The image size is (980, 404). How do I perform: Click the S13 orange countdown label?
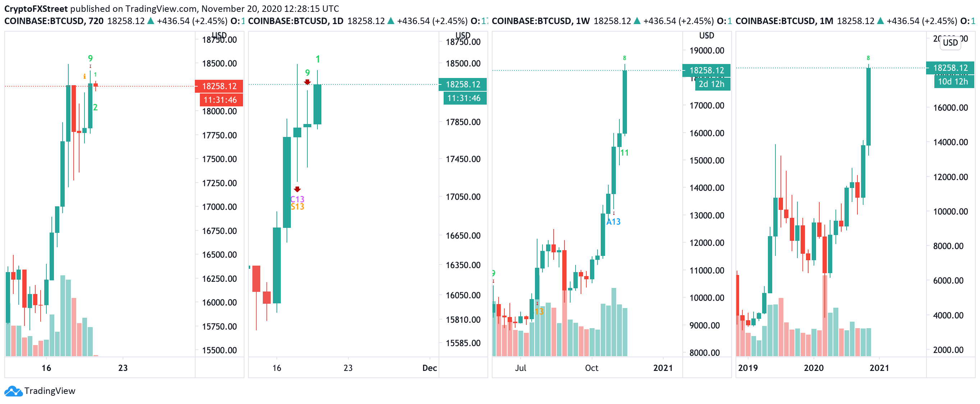(x=297, y=207)
